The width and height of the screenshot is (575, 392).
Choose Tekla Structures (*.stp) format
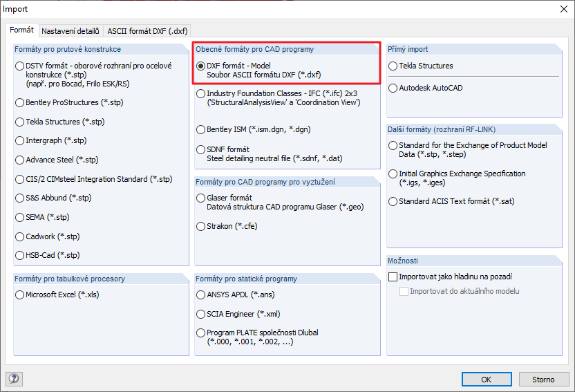point(19,122)
